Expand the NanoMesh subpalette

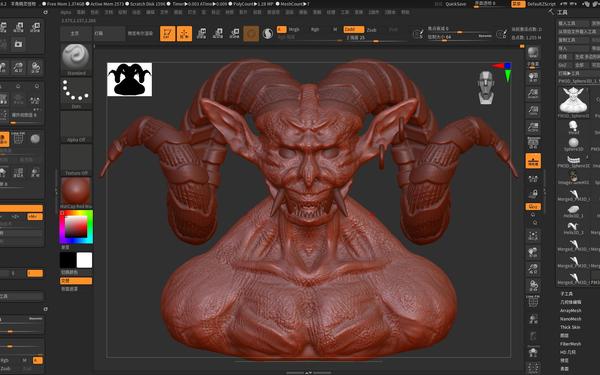(x=571, y=319)
